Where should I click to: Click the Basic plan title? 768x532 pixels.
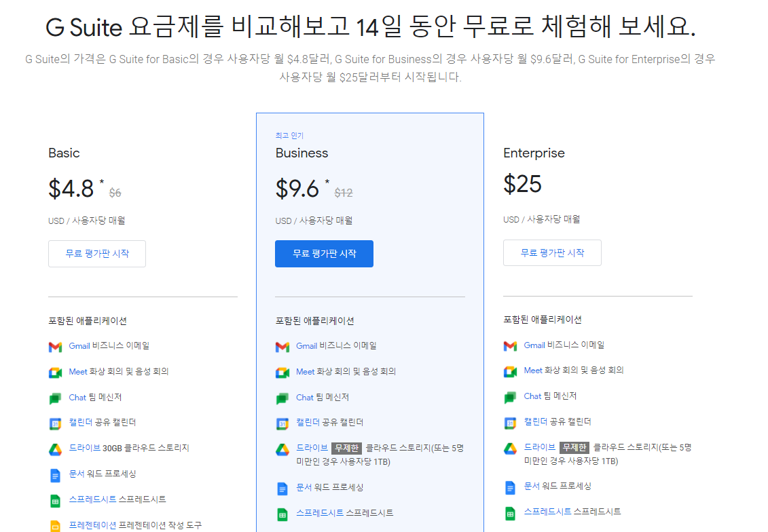[x=64, y=153]
